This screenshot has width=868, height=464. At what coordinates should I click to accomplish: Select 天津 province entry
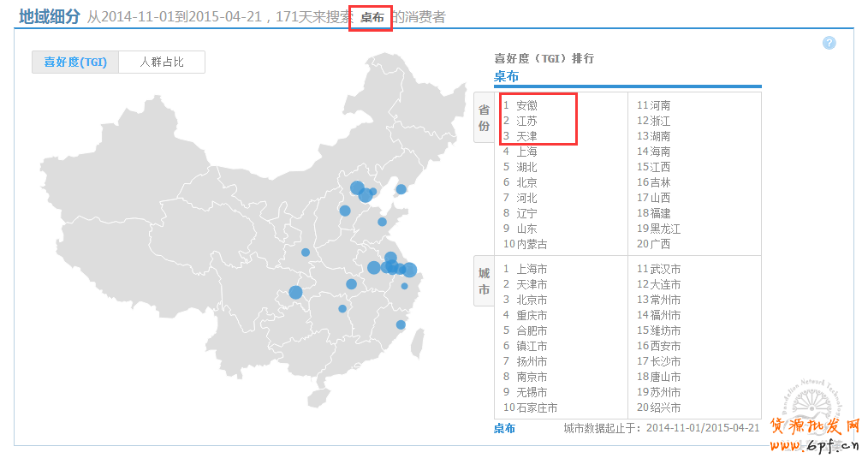[x=526, y=136]
